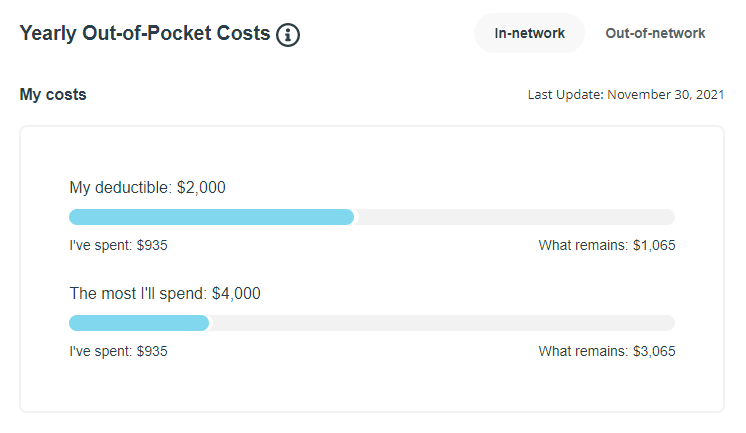This screenshot has width=746, height=433.
Task: Click the $2,000 deductible amount
Action: pyautogui.click(x=201, y=187)
